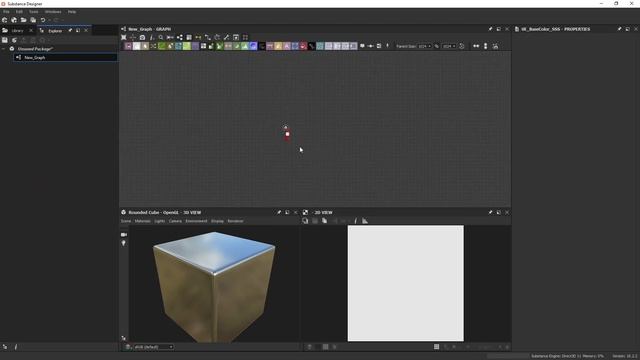Open the 3D View Scene menu
This screenshot has width=640, height=360.
point(126,221)
